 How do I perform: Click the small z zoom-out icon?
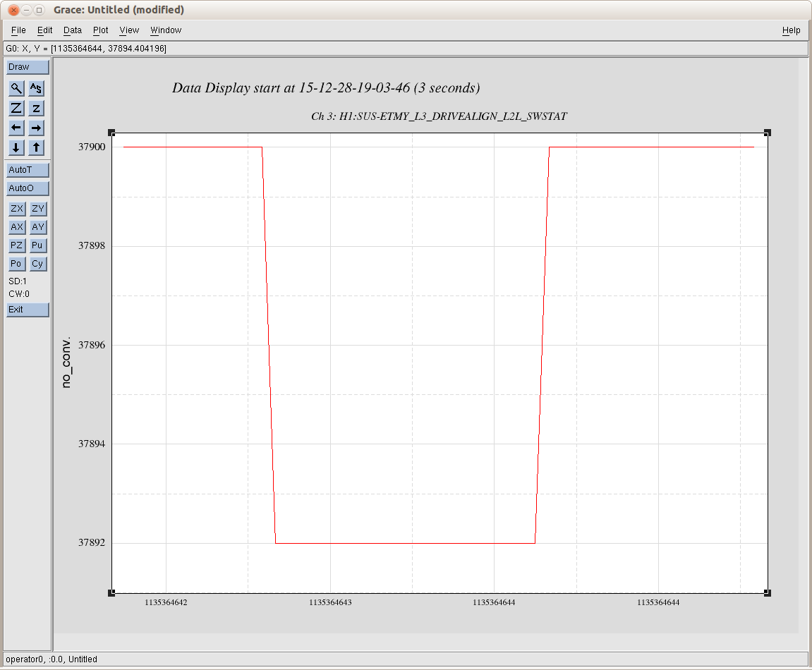tap(37, 108)
